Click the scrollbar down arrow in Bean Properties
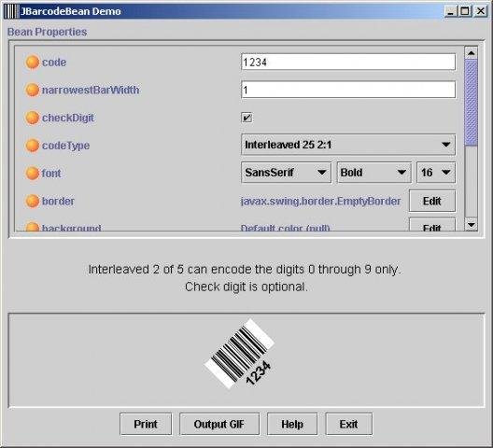Screen dimensions: 493x448 click(x=471, y=225)
